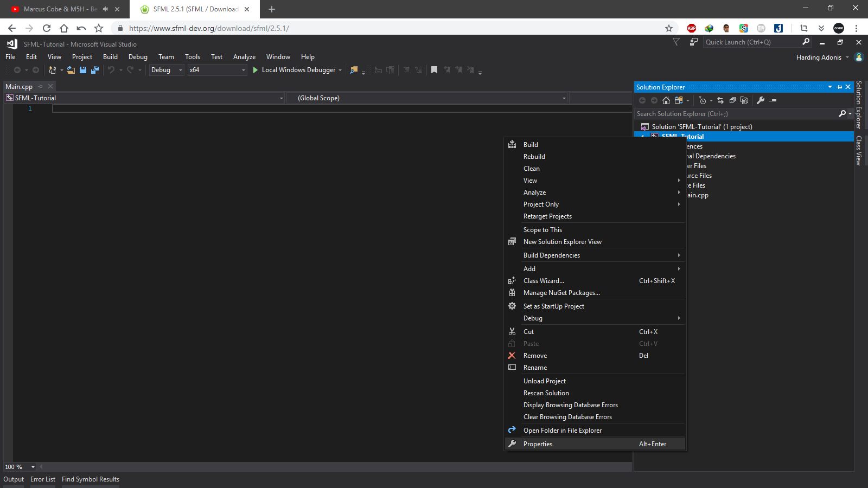Open the Debug configuration dropdown

[x=167, y=70]
